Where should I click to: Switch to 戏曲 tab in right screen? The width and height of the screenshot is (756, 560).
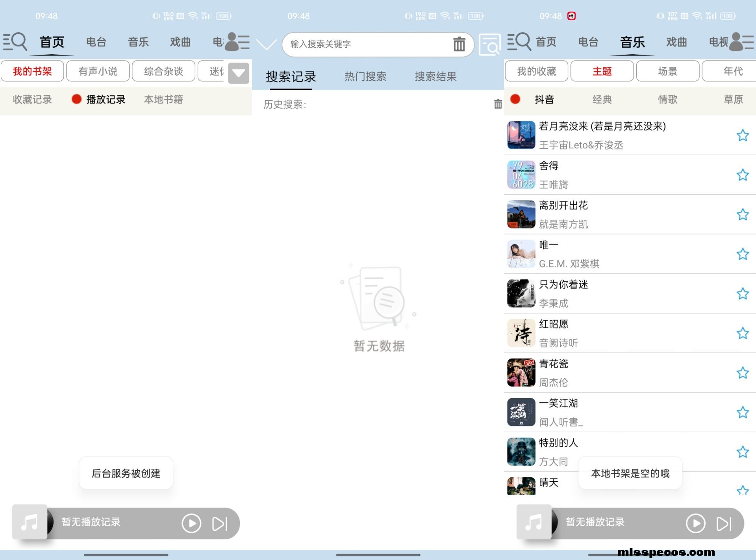676,42
